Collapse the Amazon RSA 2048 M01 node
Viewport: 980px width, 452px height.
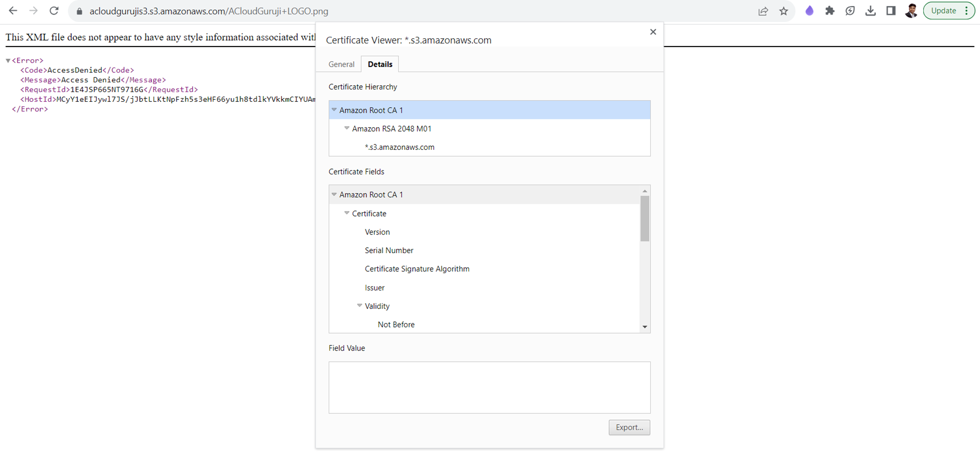click(x=347, y=128)
